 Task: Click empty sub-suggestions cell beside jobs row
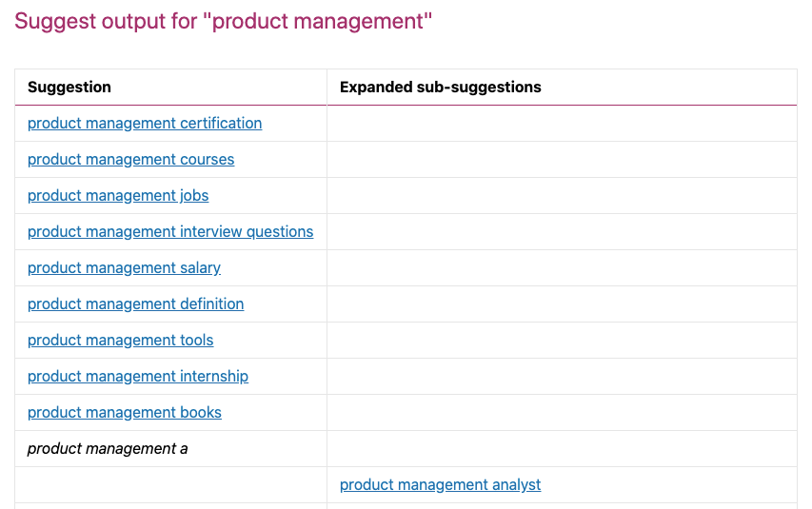[x=562, y=196]
